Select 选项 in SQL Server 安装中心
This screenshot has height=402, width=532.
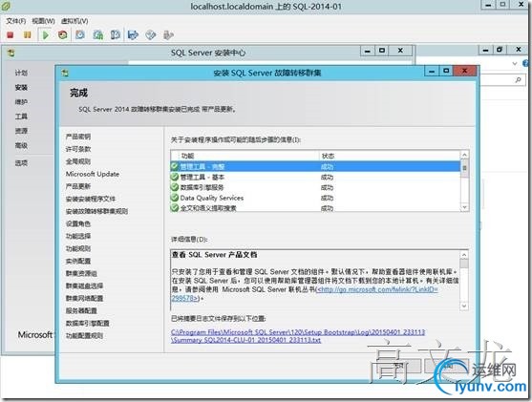tap(21, 163)
